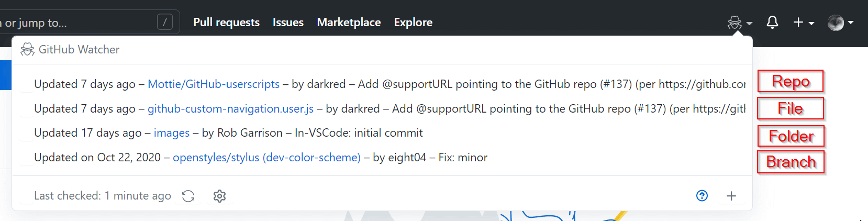The width and height of the screenshot is (868, 221).
Task: Open the help question mark icon
Action: click(702, 196)
